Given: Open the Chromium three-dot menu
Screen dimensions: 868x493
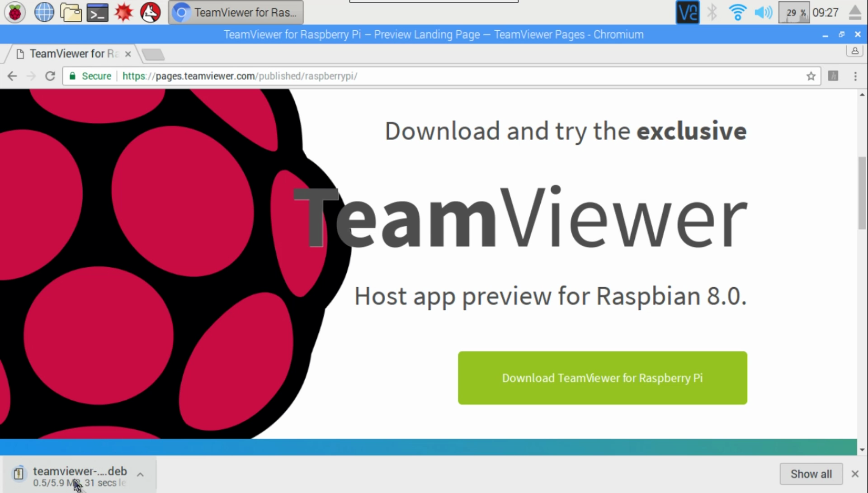Looking at the screenshot, I should tap(855, 76).
